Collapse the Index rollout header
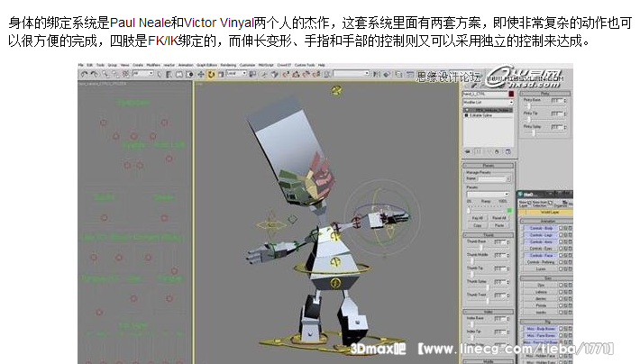The image size is (640, 364). pos(489,312)
